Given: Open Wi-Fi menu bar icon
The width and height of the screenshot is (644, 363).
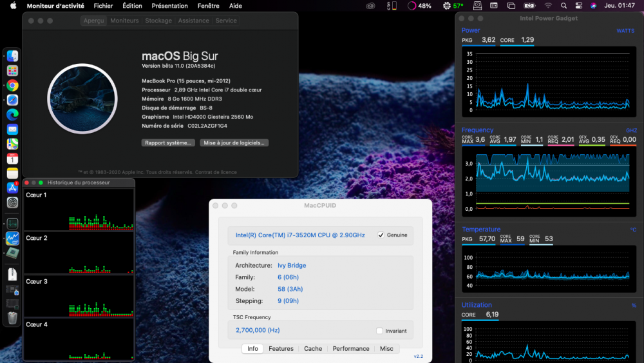Looking at the screenshot, I should pos(548,6).
